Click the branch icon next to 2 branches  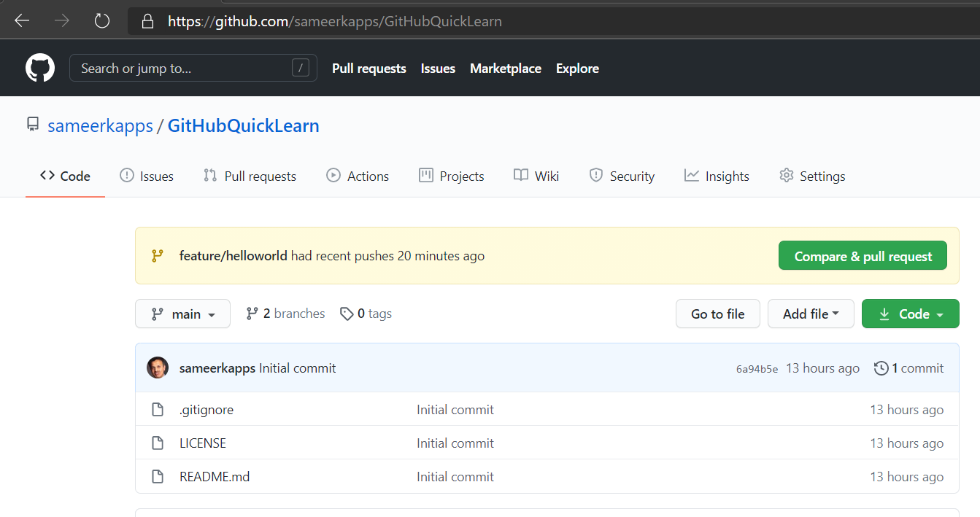(x=252, y=313)
